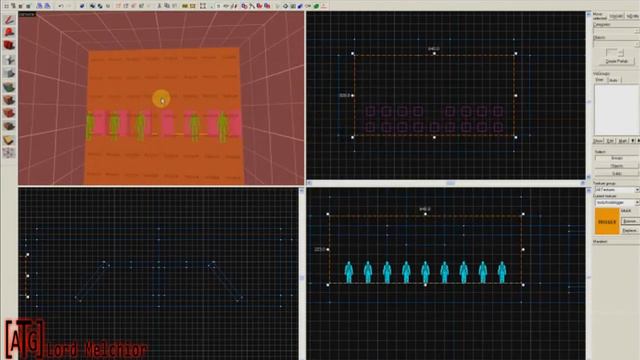Click the Ungroup selection icon

point(100,6)
